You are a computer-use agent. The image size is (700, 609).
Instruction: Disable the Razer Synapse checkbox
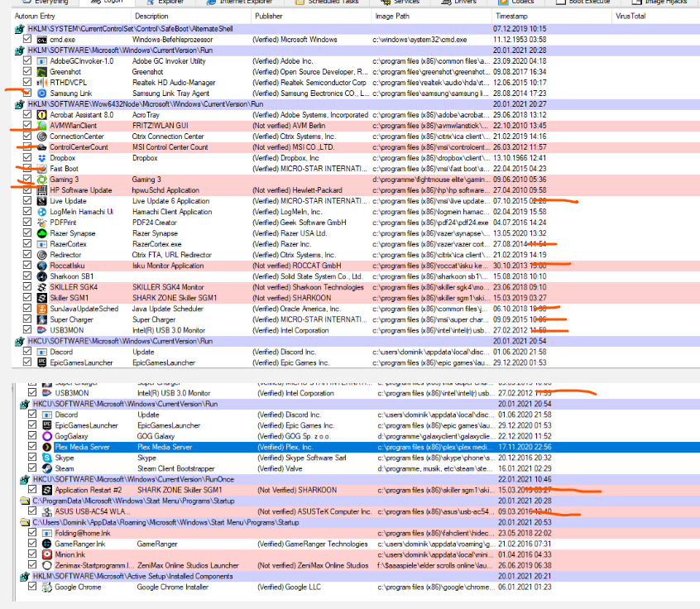[x=27, y=233]
